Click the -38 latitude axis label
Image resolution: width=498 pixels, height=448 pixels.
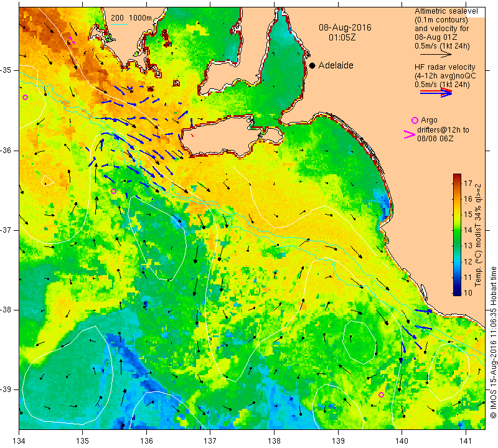6,310
